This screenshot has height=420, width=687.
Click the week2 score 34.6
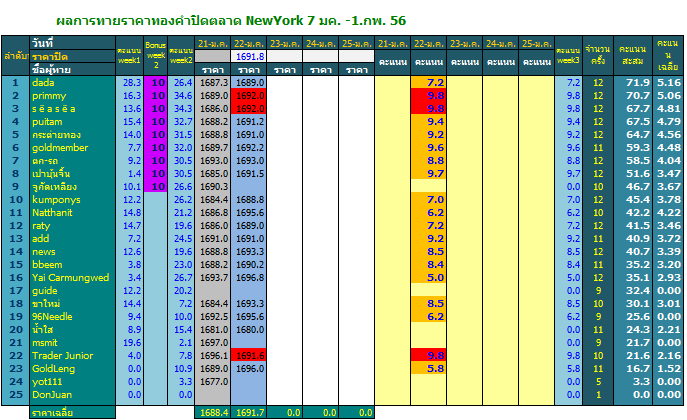pyautogui.click(x=181, y=95)
